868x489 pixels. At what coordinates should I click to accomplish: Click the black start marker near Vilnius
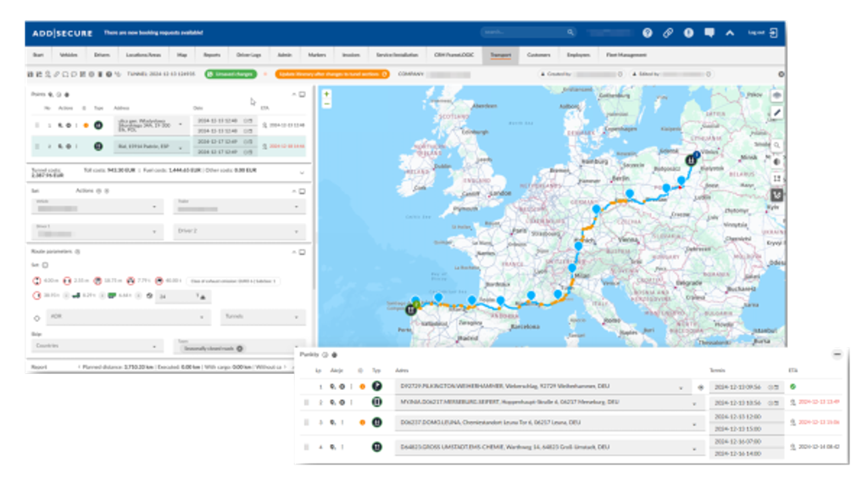690,160
